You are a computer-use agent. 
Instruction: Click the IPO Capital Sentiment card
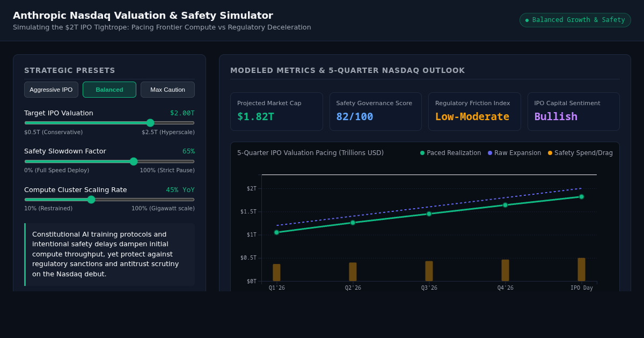pyautogui.click(x=574, y=112)
